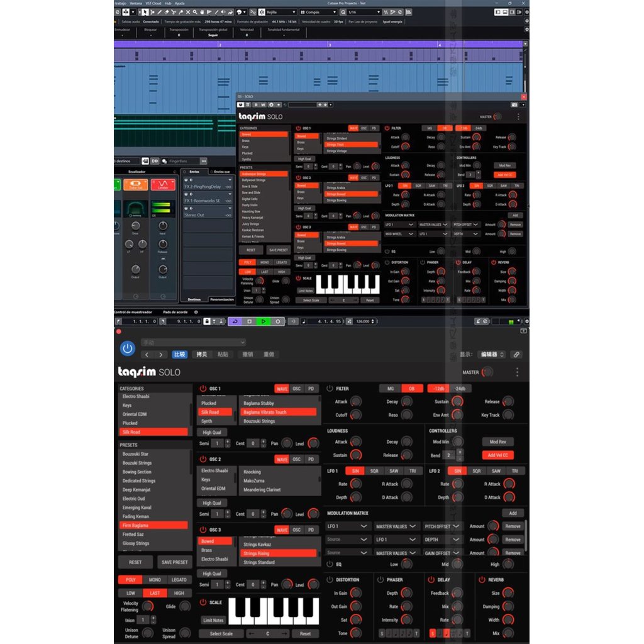Click RESET below presets in lower plugin
644x644 pixels.
pos(135,562)
